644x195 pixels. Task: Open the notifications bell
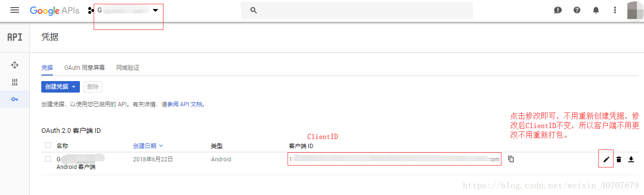(596, 10)
